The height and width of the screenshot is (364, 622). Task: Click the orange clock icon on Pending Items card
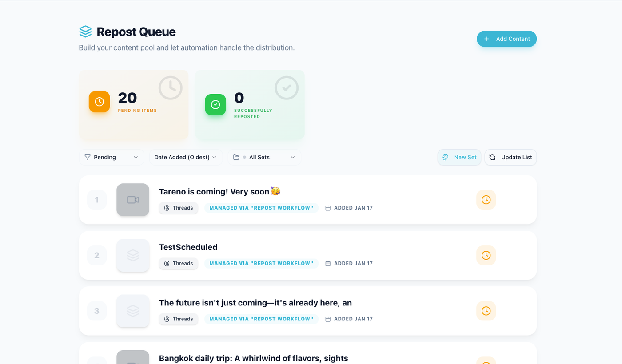coord(100,102)
